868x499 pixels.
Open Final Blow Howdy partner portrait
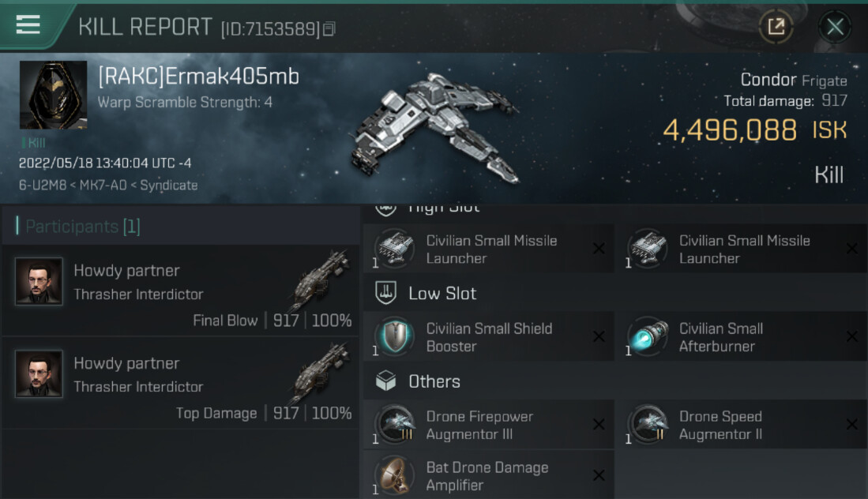(x=38, y=281)
